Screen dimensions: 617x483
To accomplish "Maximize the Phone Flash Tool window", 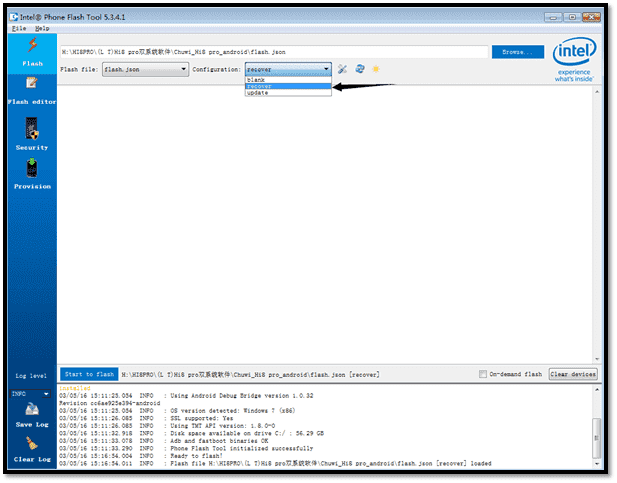I will coord(572,17).
